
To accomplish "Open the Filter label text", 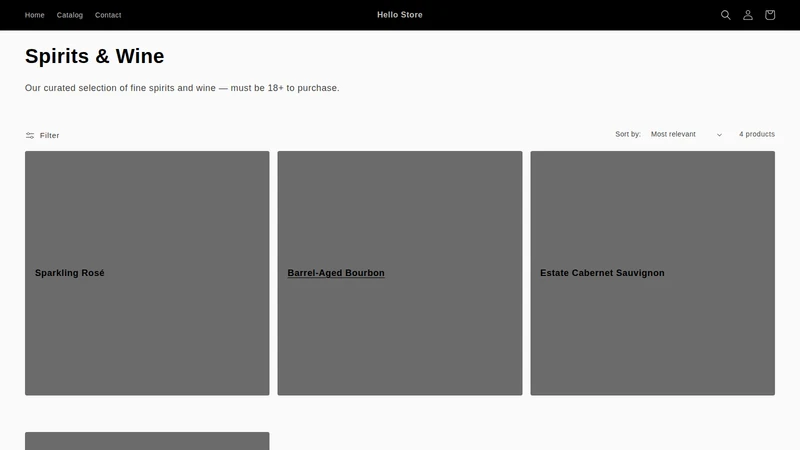I will point(49,135).
